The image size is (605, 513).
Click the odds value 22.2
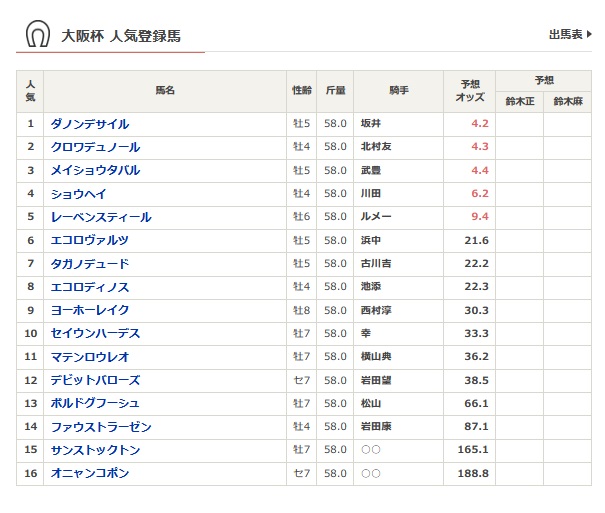coord(477,263)
